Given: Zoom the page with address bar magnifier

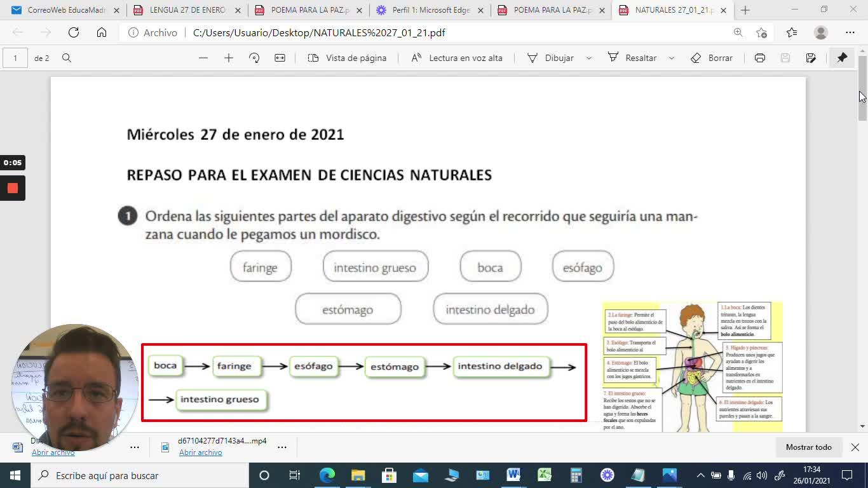Looking at the screenshot, I should pos(738,32).
